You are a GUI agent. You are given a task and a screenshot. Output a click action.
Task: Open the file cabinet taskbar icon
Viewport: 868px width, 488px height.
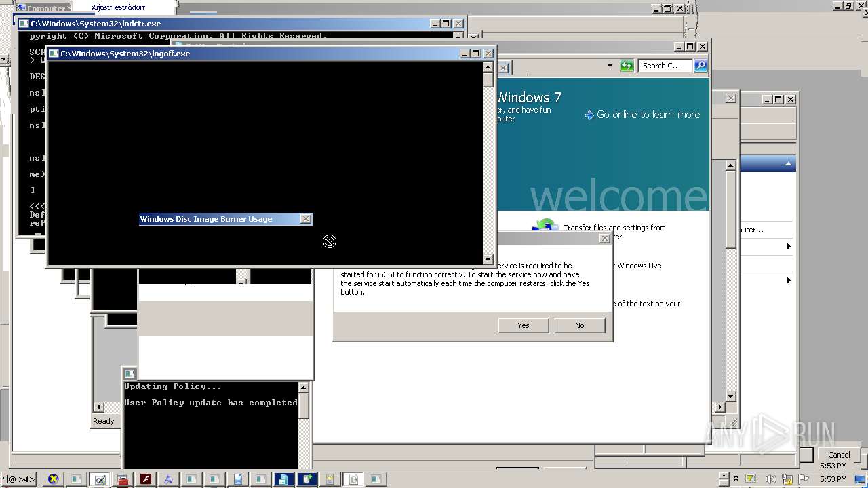330,479
